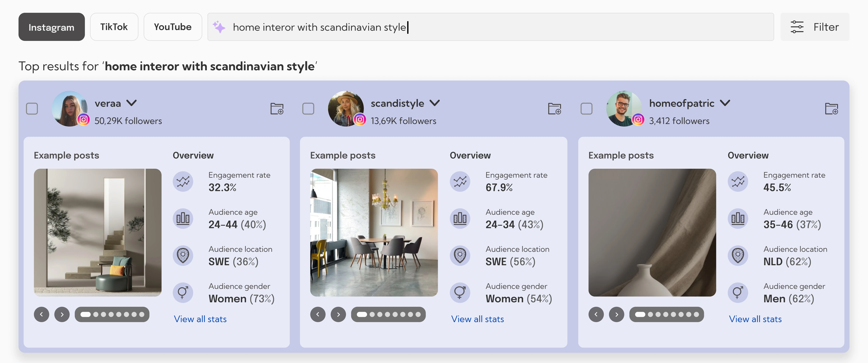Go to previous post in scandistyle card

(318, 314)
